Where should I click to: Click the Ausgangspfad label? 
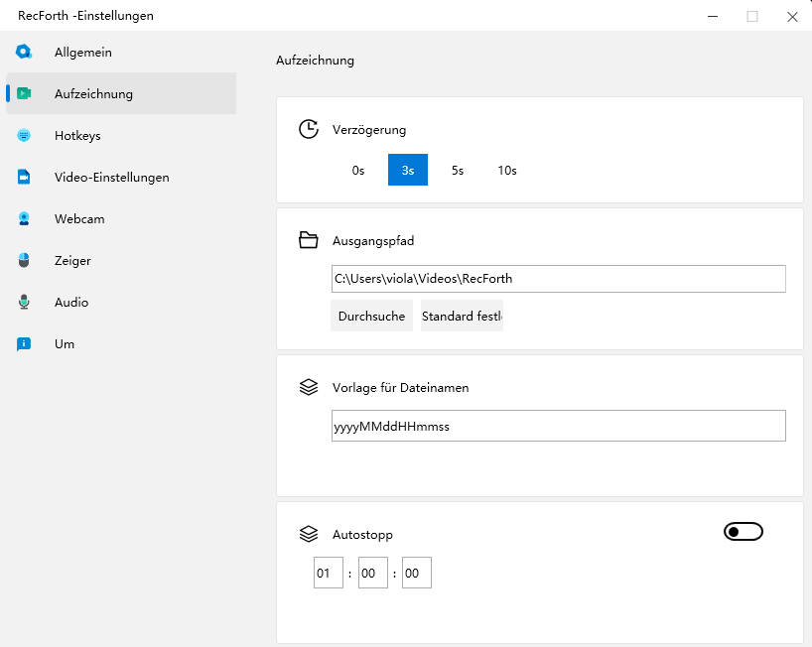(x=373, y=241)
